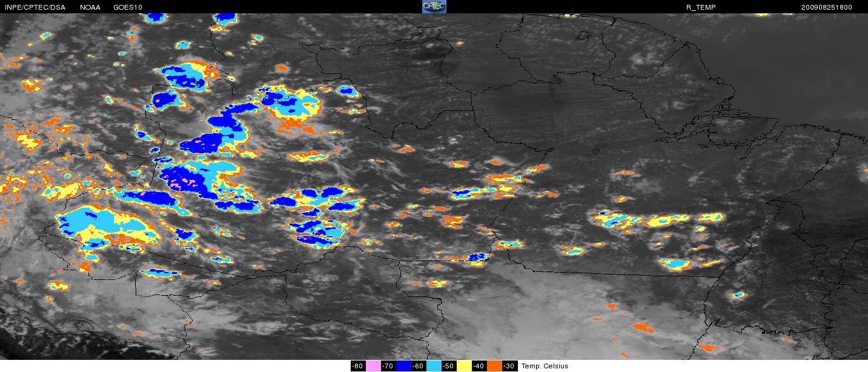Click the GOES10 satellite label

128,7
